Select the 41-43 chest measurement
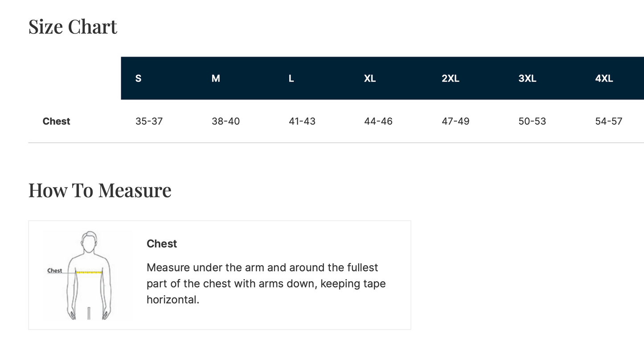 [302, 121]
